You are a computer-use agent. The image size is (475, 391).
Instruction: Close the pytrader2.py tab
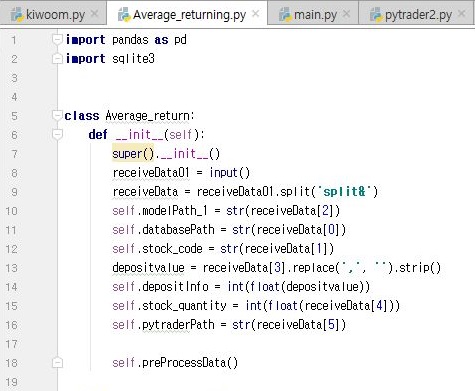(462, 14)
